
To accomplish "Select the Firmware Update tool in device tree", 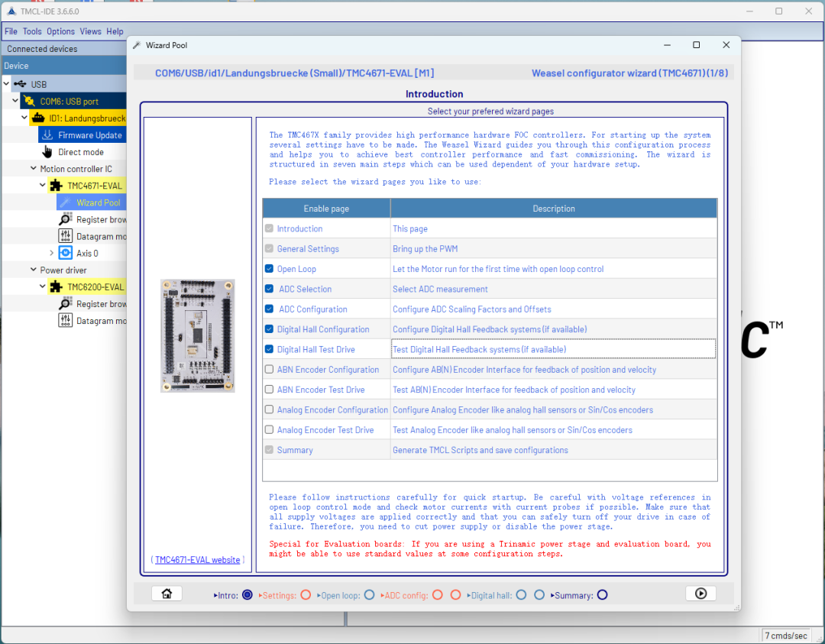I will (x=82, y=134).
